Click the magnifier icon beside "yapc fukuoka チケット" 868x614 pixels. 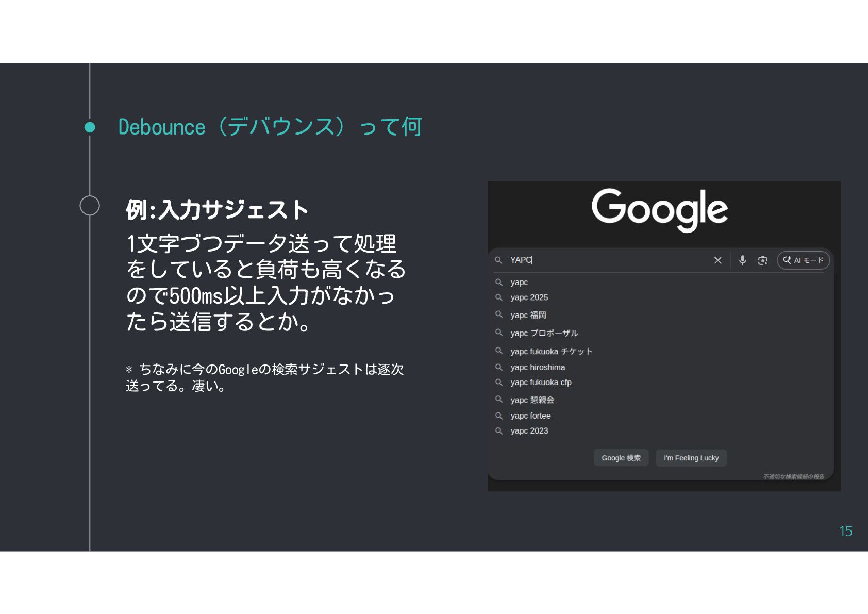click(x=499, y=351)
